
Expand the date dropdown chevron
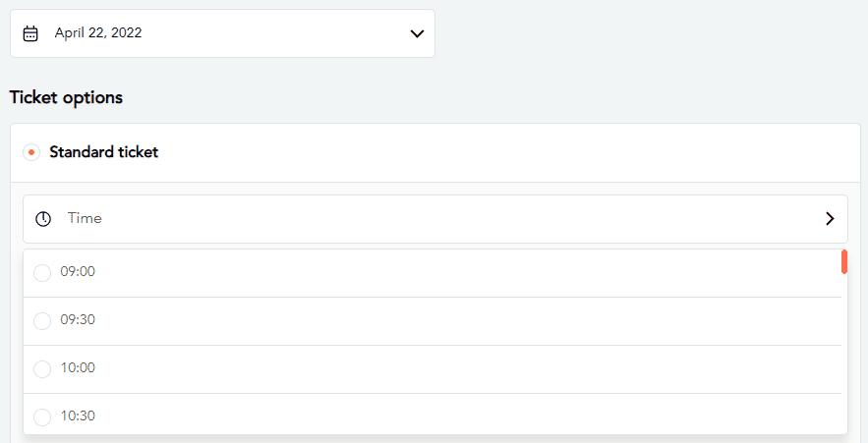coord(417,33)
